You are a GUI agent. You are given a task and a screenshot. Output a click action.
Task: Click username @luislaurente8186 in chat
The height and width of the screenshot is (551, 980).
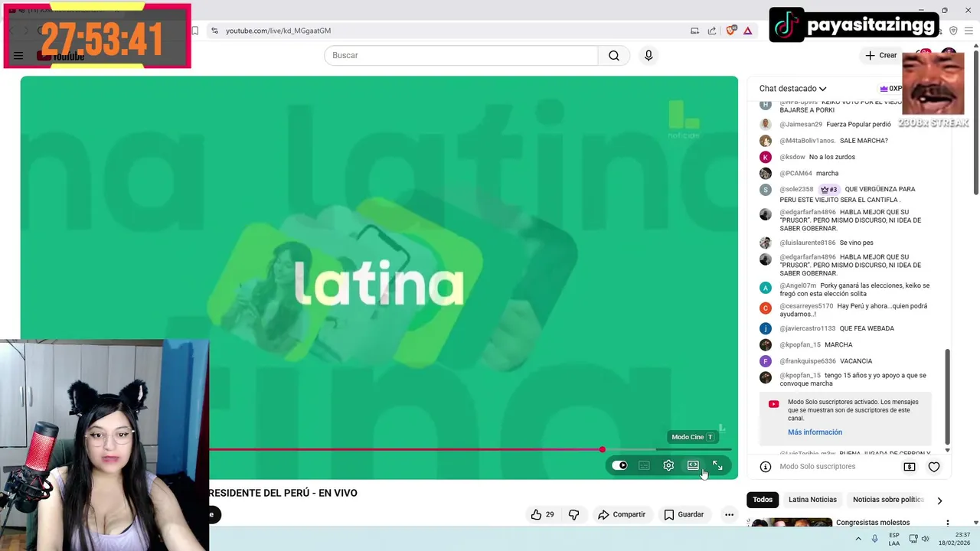808,243
